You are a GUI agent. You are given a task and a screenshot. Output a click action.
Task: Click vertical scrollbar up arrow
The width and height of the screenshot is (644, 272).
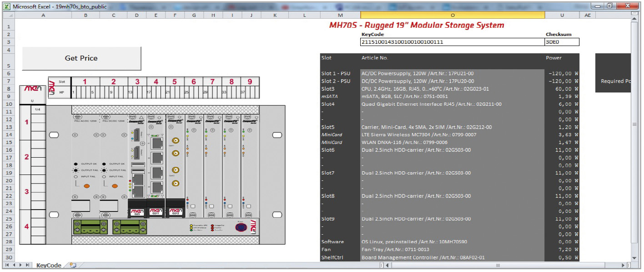635,20
